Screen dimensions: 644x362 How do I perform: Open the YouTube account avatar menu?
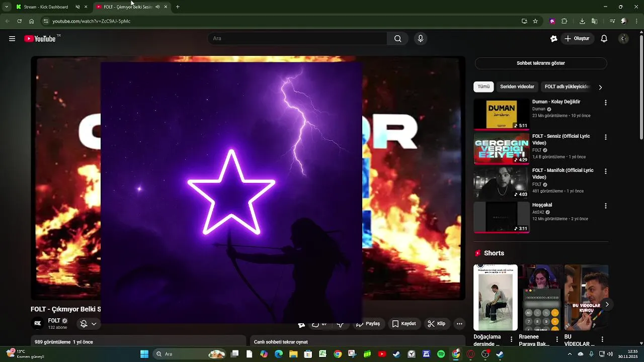(624, 39)
